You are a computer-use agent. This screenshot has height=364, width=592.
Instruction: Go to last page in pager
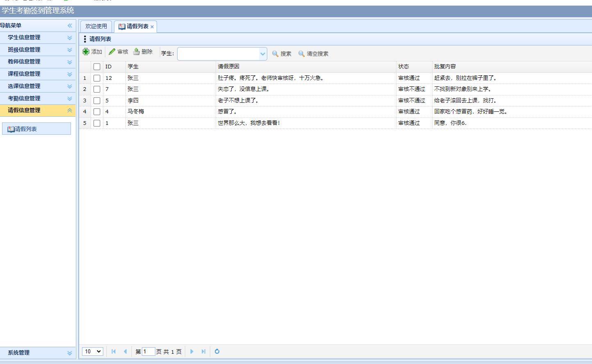point(203,351)
